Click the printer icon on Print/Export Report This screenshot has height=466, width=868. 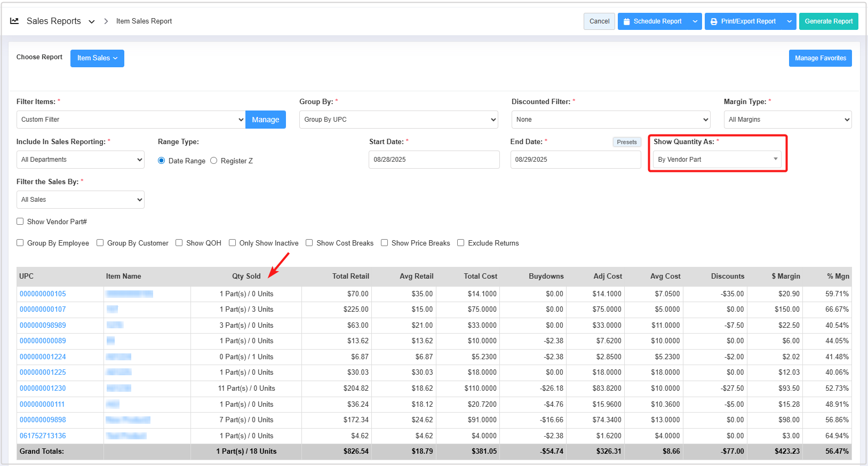(x=714, y=21)
